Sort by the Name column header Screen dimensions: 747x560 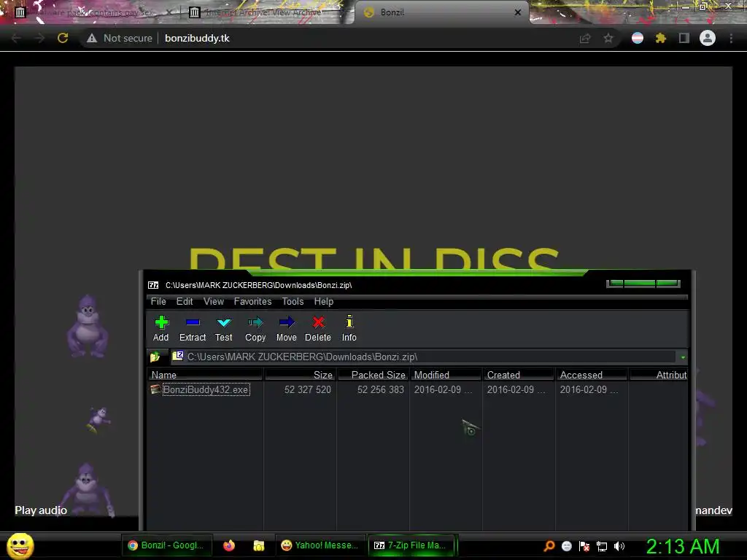[205, 375]
